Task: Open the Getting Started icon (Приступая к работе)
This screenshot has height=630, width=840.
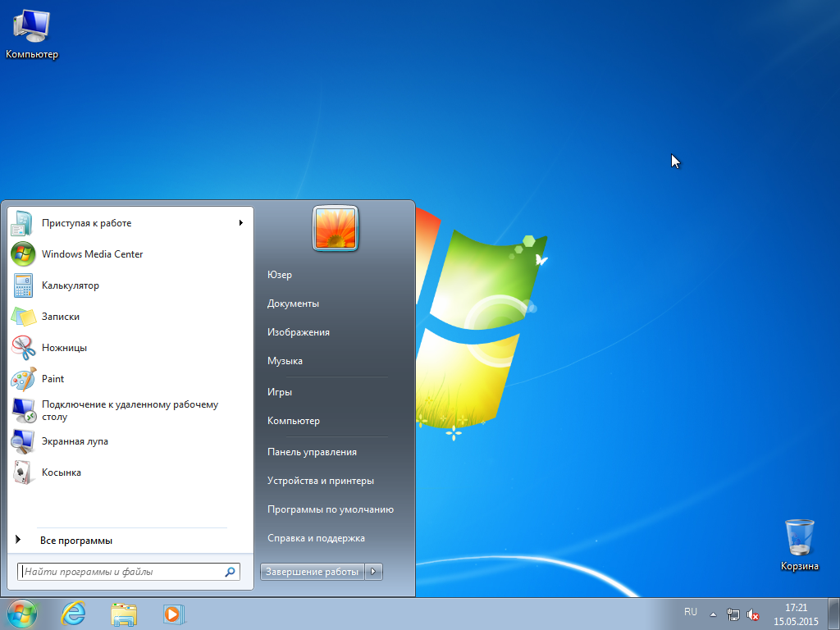Action: pos(23,223)
